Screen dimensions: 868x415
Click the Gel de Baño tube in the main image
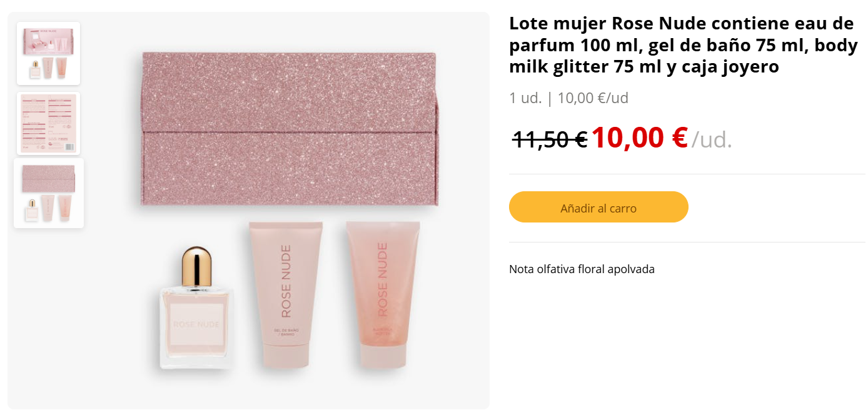click(x=285, y=295)
